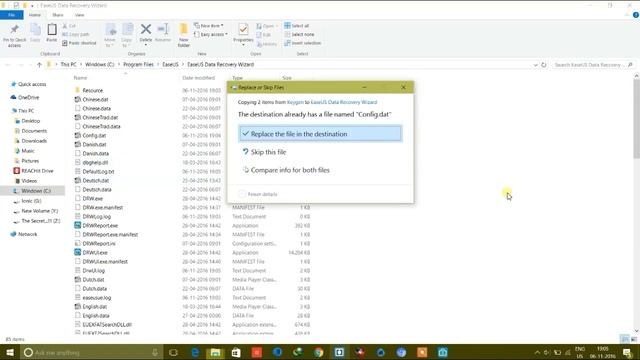
Task: Open Action Center notifications icon
Action: 628,352
